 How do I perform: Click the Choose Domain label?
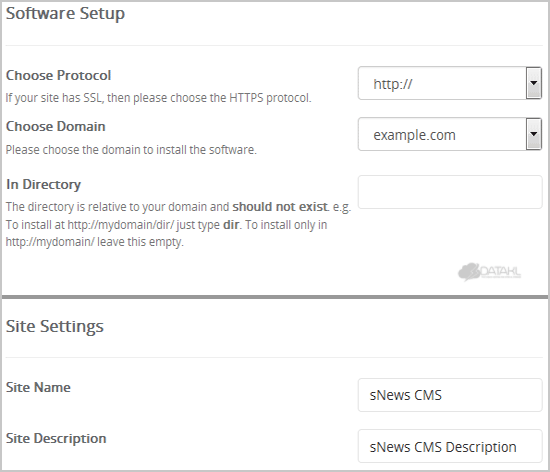(56, 126)
